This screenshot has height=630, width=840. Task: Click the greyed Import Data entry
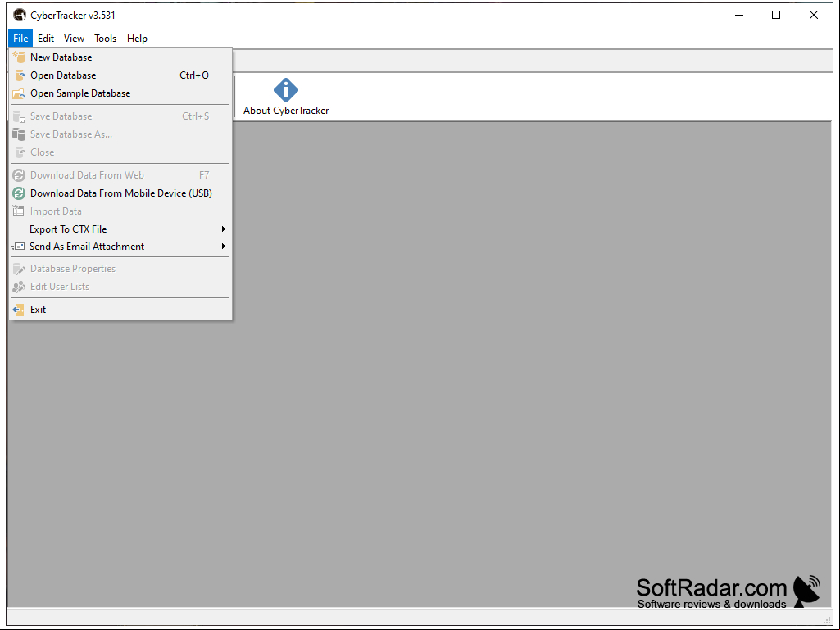coord(120,211)
